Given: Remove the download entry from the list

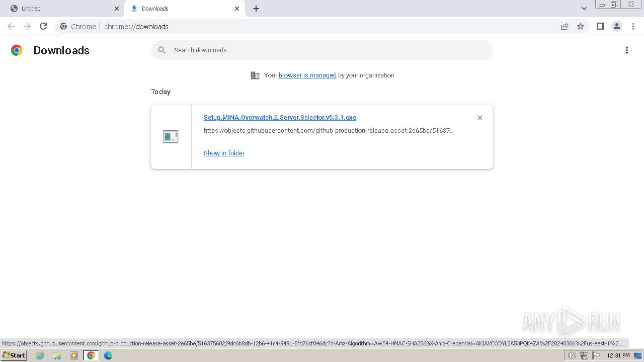Looking at the screenshot, I should pos(480,118).
